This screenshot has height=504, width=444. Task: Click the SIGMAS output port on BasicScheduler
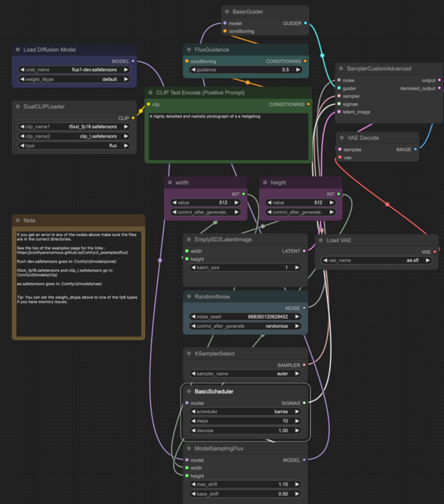305,403
